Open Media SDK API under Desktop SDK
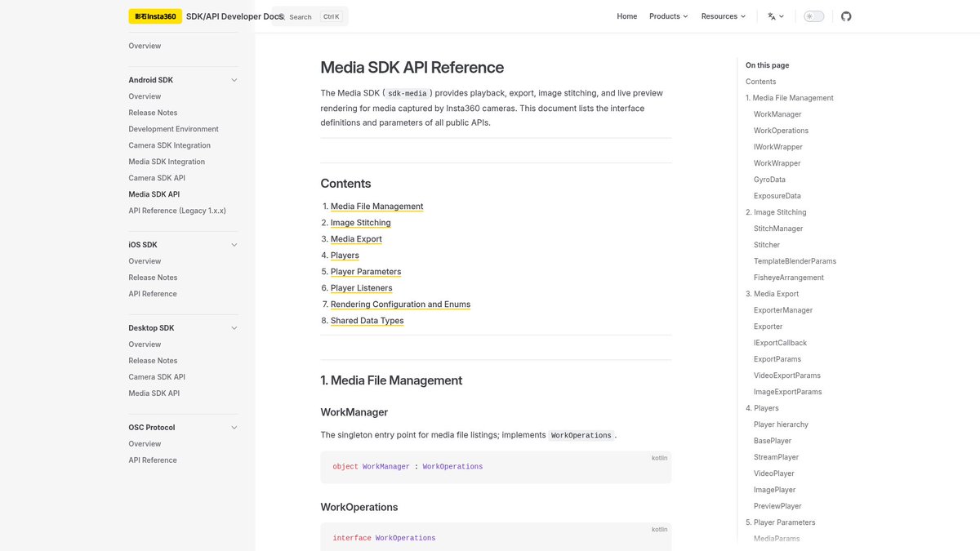The image size is (980, 551). click(154, 393)
